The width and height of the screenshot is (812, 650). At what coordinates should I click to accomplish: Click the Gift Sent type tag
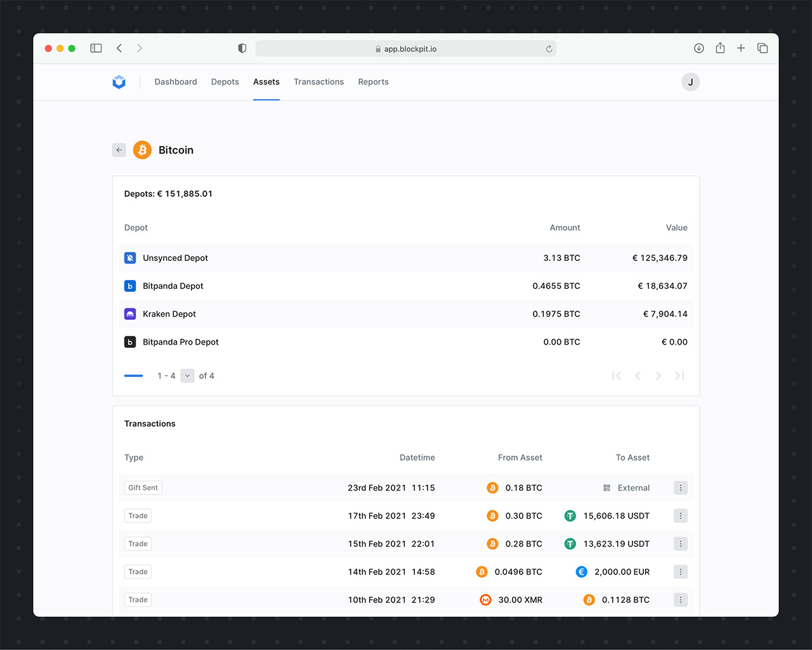pyautogui.click(x=143, y=487)
